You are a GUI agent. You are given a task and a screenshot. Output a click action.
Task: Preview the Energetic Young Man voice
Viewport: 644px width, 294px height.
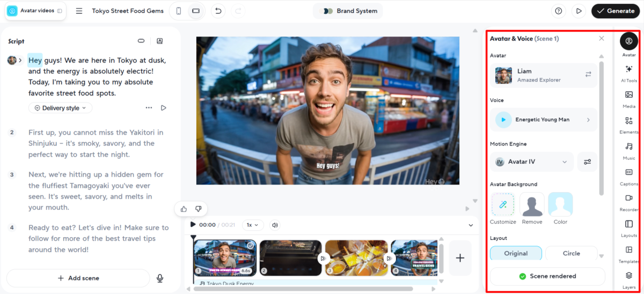pyautogui.click(x=503, y=120)
